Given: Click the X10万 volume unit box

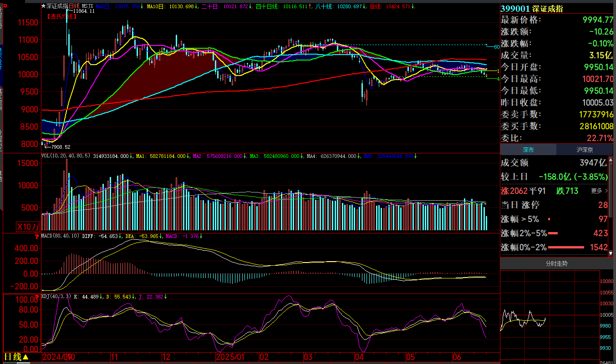Looking at the screenshot, I should coord(28,227).
